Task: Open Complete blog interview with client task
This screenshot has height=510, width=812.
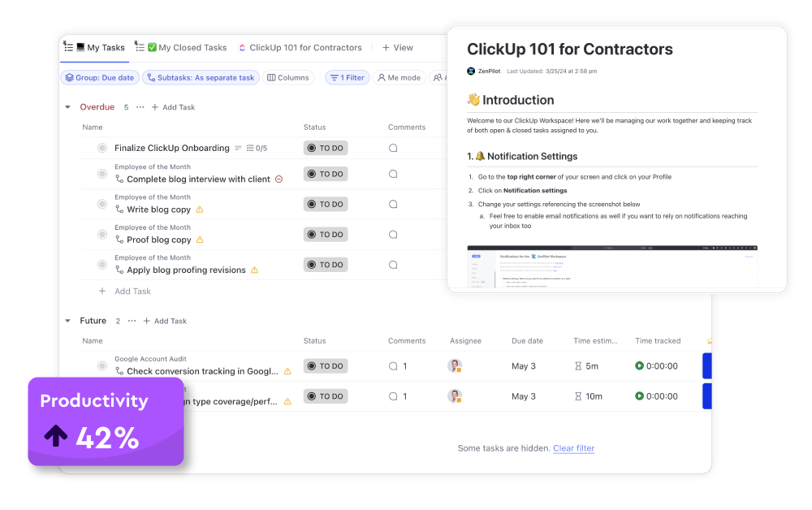Action: 198,179
